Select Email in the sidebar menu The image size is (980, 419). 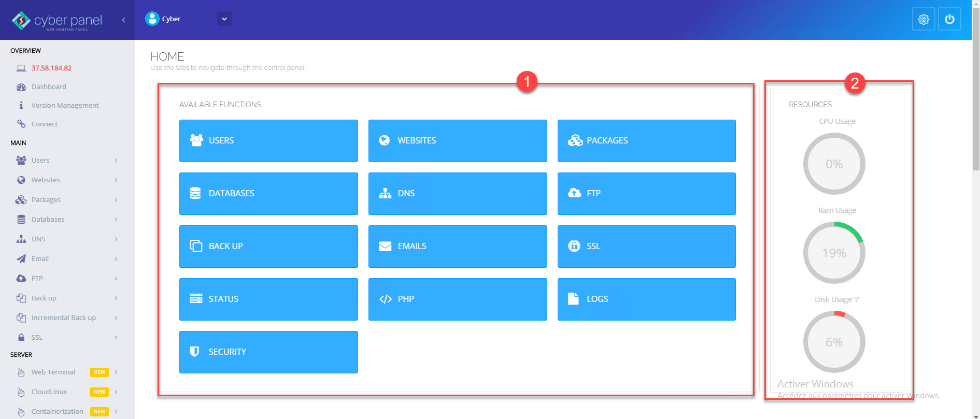40,258
